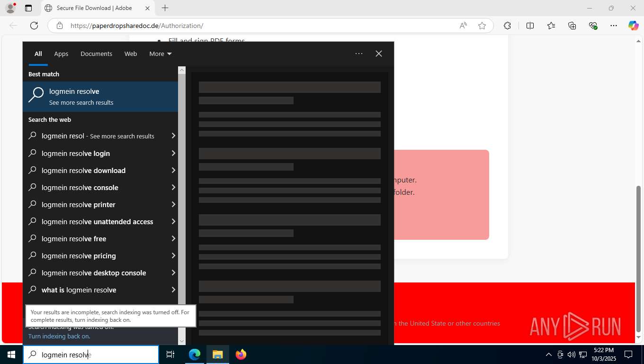Click the taskbar search box
Image resolution: width=644 pixels, height=364 pixels.
tap(91, 355)
